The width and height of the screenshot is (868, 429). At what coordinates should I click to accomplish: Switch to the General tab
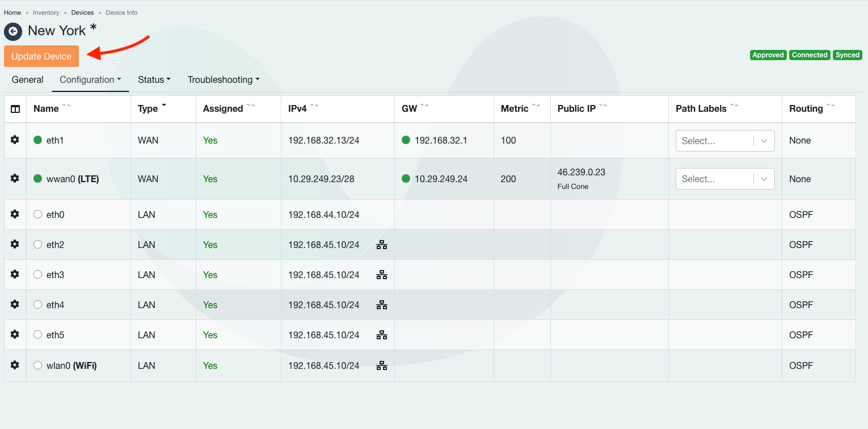pyautogui.click(x=27, y=80)
